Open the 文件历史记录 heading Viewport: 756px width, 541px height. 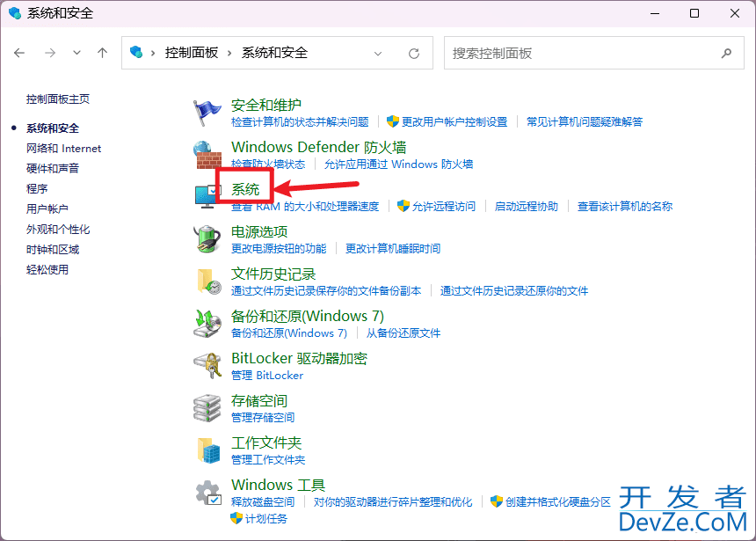pyautogui.click(x=273, y=274)
